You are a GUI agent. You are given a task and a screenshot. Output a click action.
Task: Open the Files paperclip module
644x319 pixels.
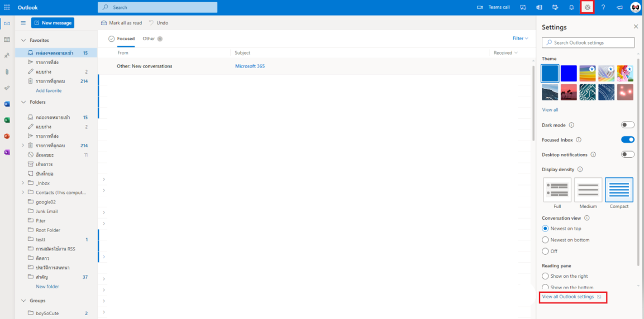coord(7,72)
